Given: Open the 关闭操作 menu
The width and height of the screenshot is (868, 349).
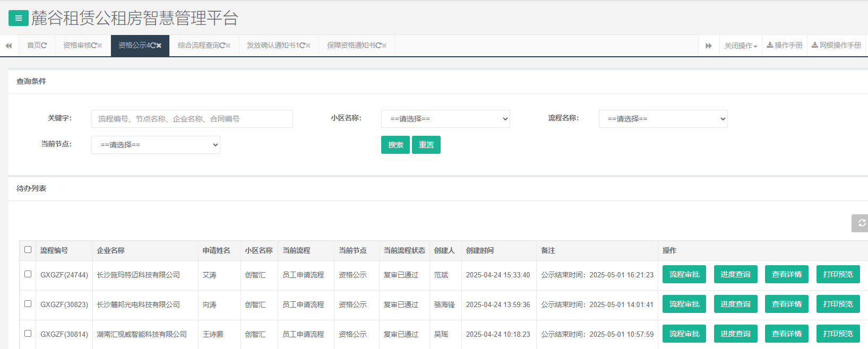Looking at the screenshot, I should pyautogui.click(x=741, y=46).
